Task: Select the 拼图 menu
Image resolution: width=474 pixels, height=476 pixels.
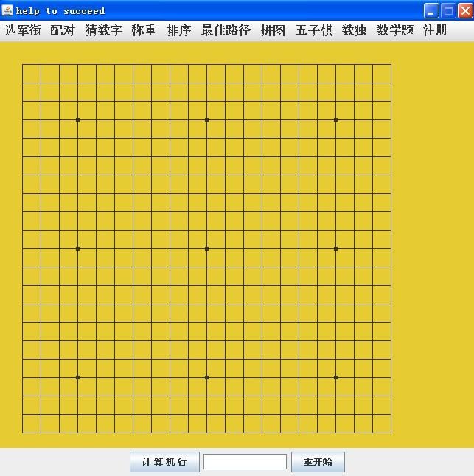Action: [273, 30]
